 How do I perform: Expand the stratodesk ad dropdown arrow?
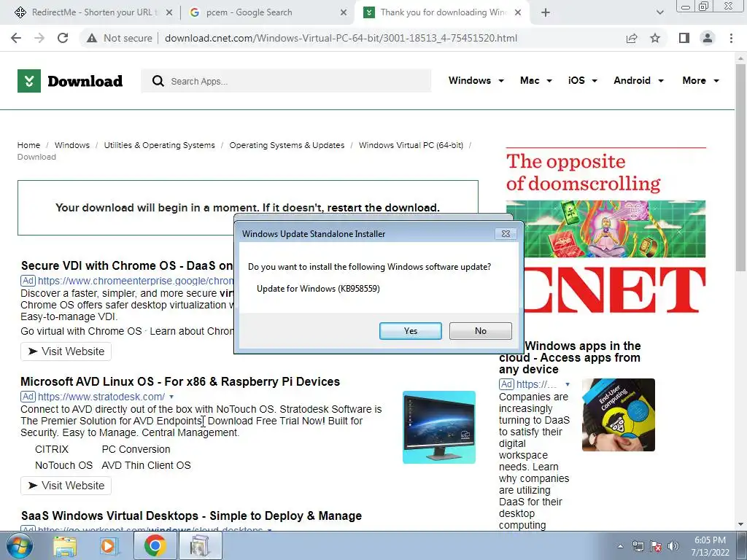(171, 397)
